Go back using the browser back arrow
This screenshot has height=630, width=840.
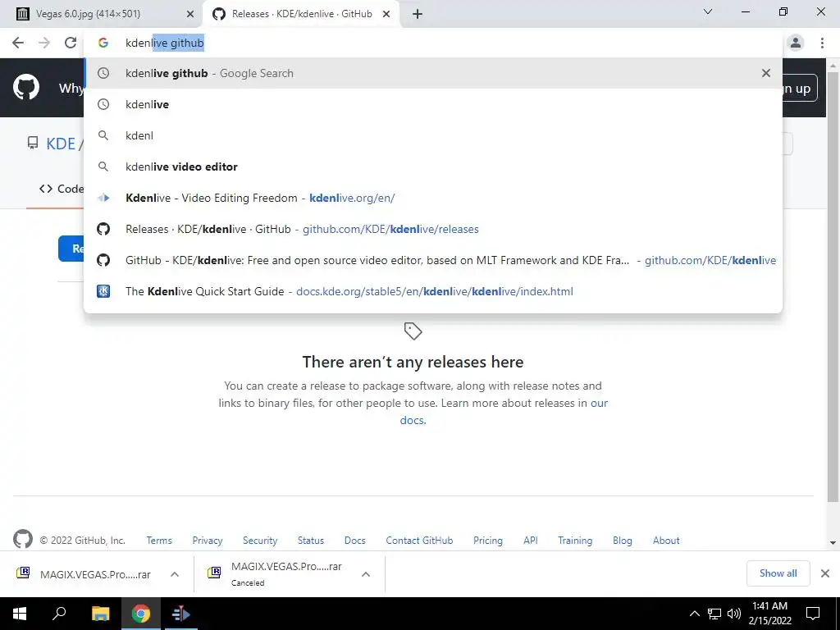pyautogui.click(x=18, y=43)
